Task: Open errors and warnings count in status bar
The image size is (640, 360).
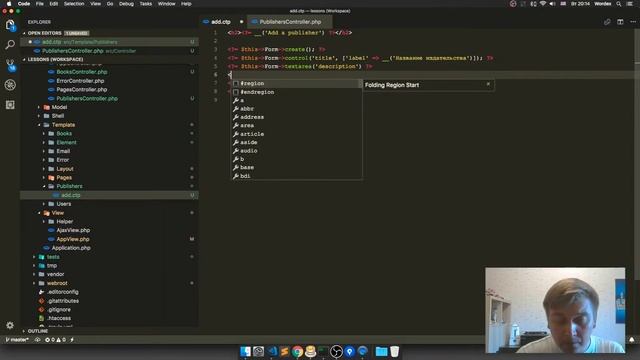Action: 55,340
